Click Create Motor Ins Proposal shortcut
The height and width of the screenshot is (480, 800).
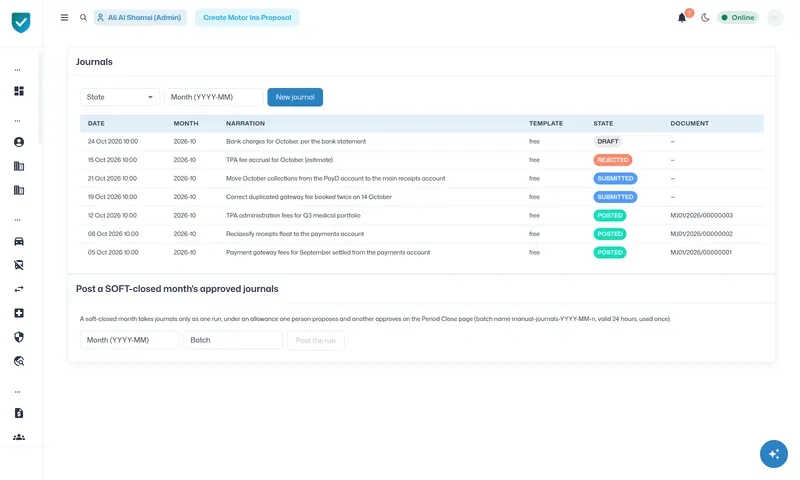(x=247, y=17)
